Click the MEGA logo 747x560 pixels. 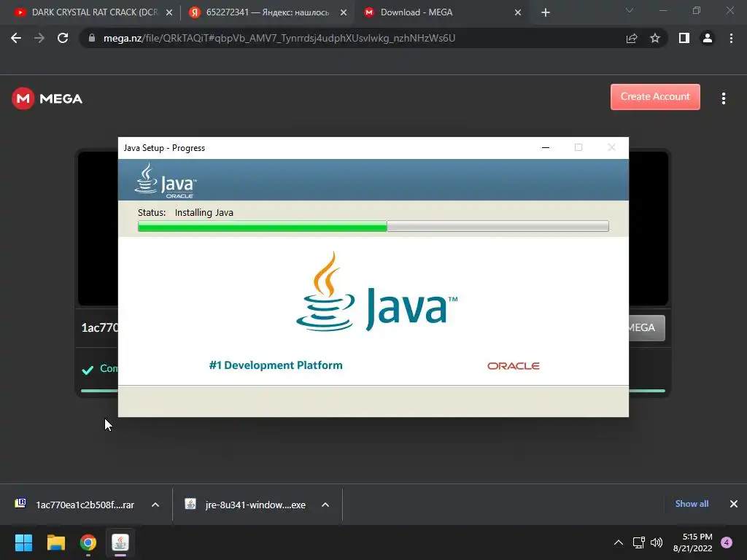coord(47,98)
